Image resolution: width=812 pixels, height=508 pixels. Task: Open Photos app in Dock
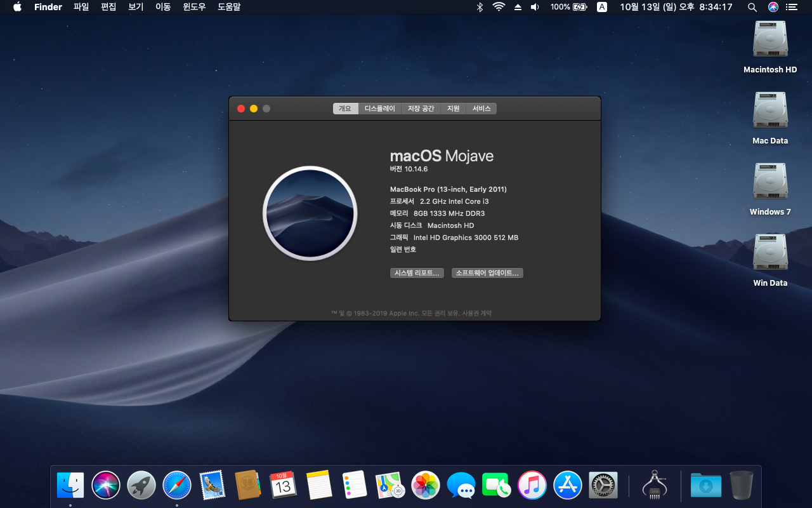(426, 486)
